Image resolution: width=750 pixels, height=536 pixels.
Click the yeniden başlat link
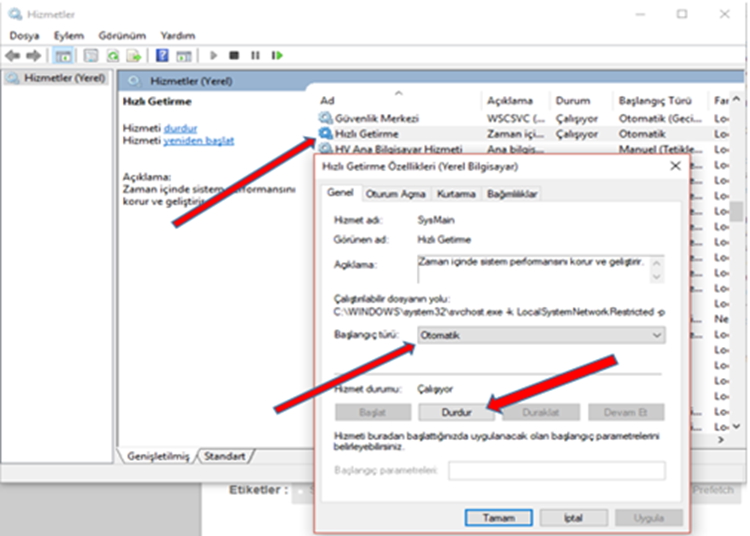coord(199,141)
